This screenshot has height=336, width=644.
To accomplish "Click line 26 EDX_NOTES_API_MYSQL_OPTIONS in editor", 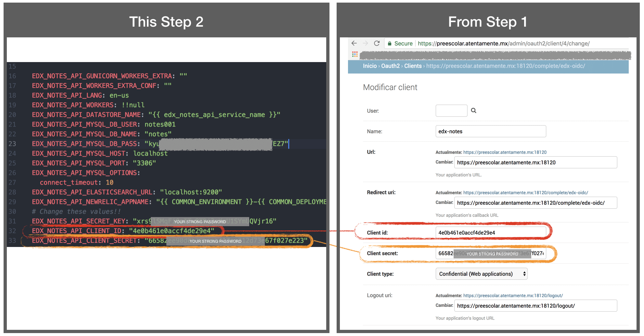I will pyautogui.click(x=86, y=173).
